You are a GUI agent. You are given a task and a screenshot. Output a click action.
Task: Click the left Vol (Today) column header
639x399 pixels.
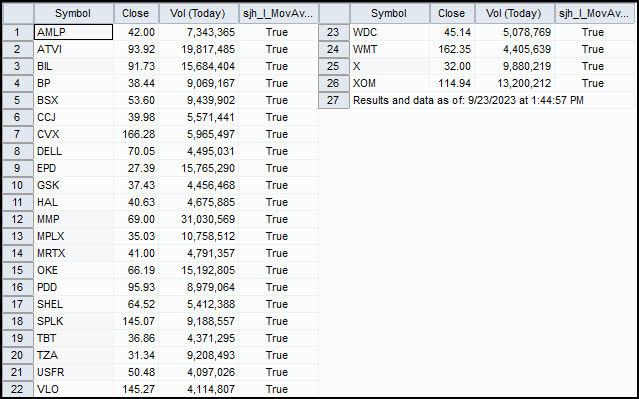[198, 13]
